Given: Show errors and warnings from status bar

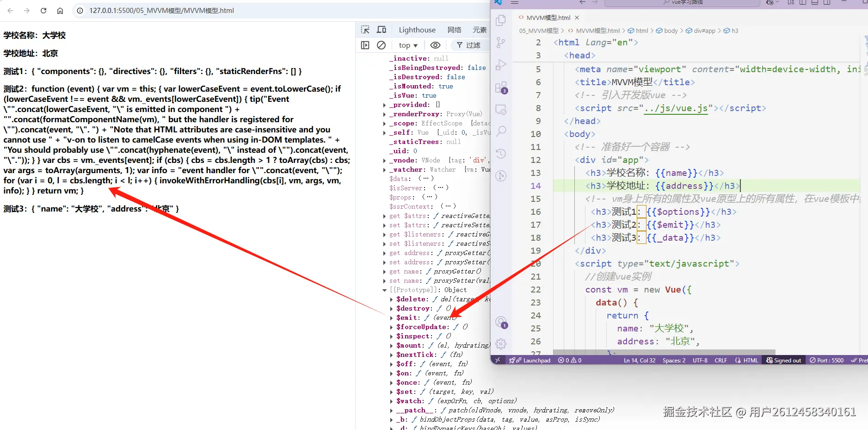Looking at the screenshot, I should click(x=570, y=360).
